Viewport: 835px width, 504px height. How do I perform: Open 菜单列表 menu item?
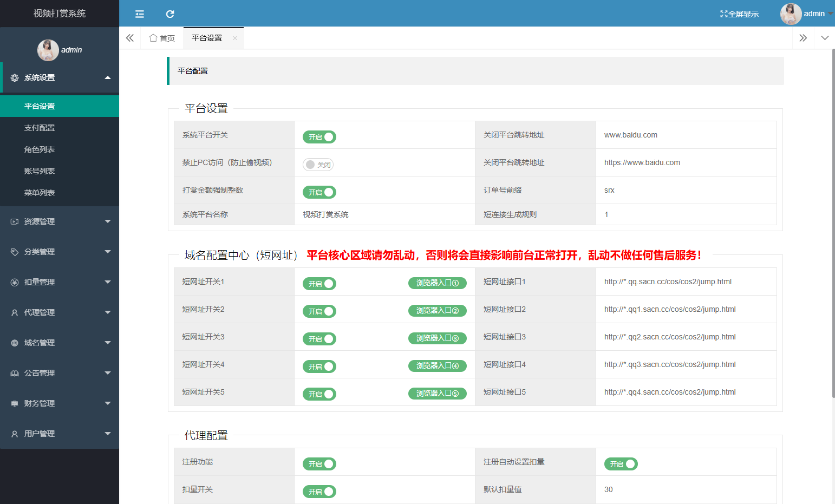[x=60, y=193]
